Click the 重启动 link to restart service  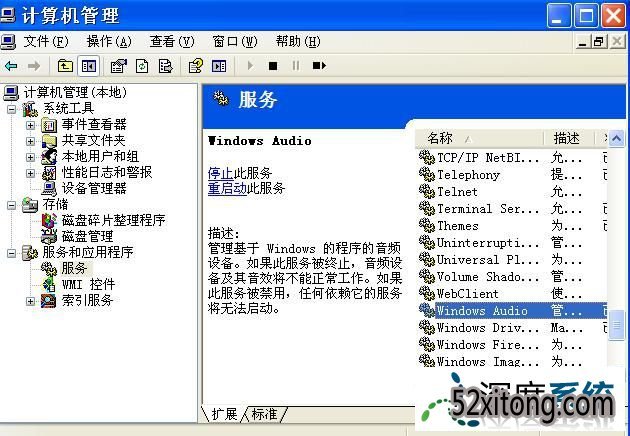(x=227, y=188)
